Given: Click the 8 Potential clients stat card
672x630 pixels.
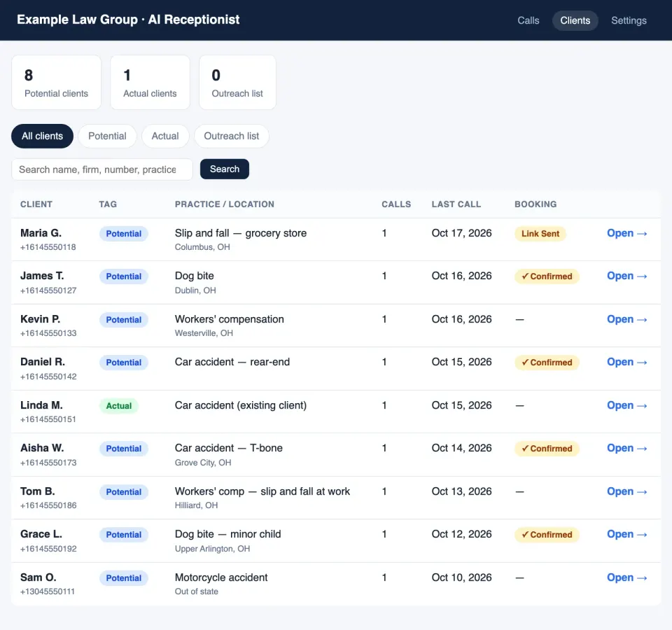Looking at the screenshot, I should tap(56, 83).
